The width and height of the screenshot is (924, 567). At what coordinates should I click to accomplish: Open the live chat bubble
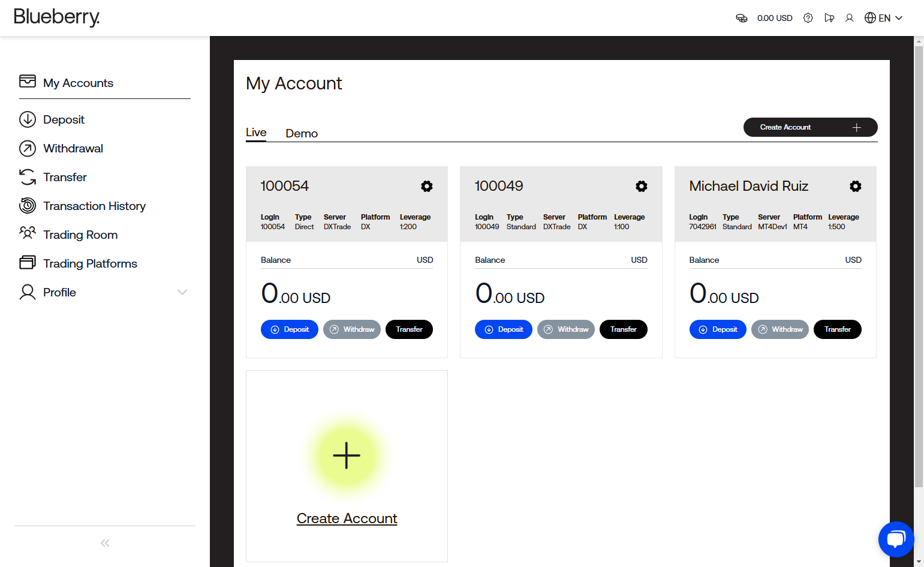tap(896, 539)
